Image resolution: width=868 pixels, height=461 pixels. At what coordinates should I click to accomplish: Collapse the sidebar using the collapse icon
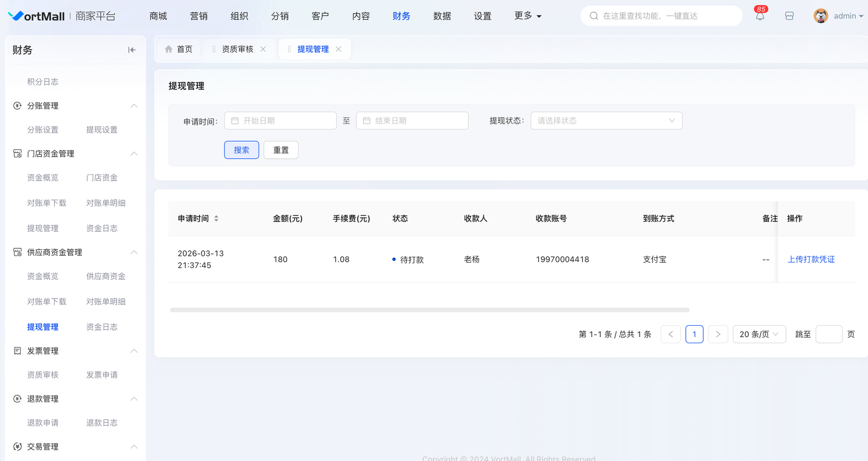coord(132,50)
